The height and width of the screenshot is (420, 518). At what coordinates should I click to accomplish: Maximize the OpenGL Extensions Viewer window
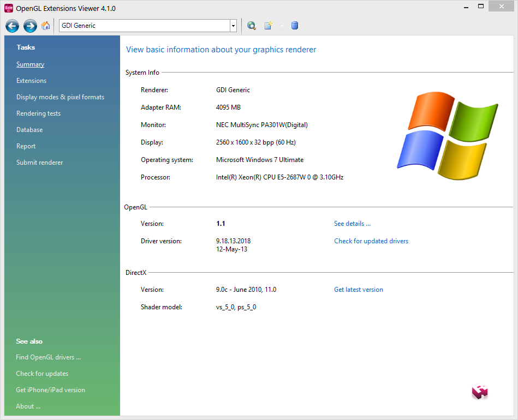click(x=481, y=7)
